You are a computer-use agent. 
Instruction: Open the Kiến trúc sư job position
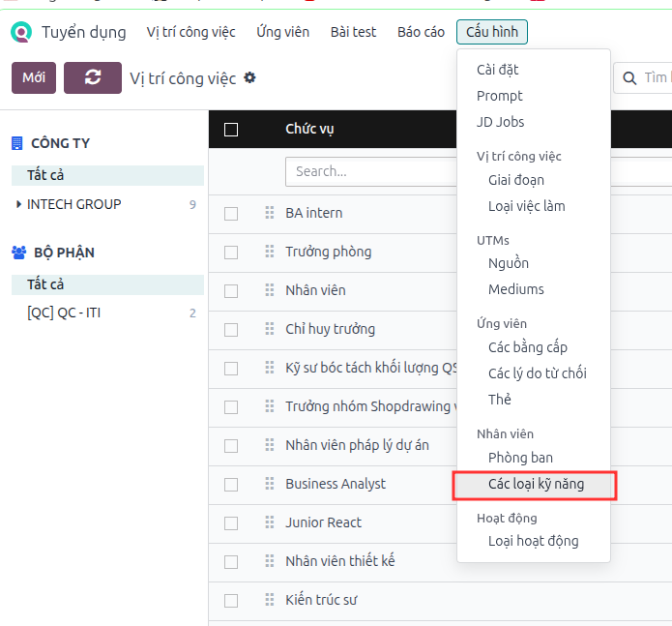pos(321,600)
